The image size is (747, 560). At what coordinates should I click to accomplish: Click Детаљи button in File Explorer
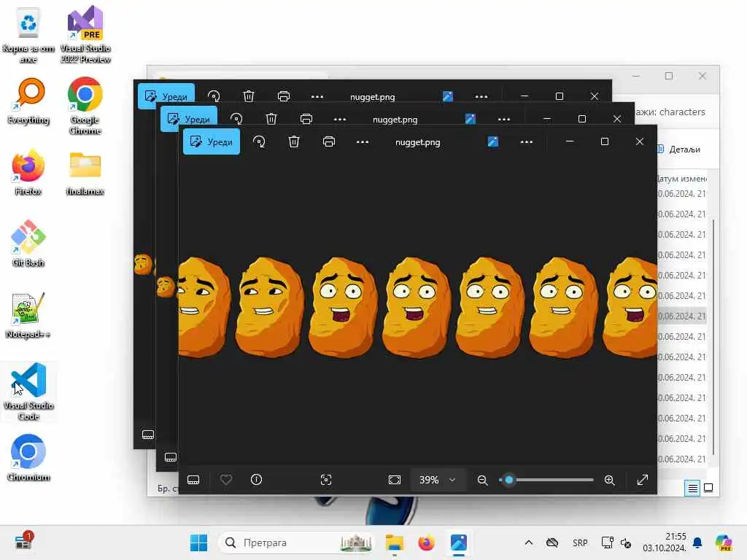coord(679,149)
